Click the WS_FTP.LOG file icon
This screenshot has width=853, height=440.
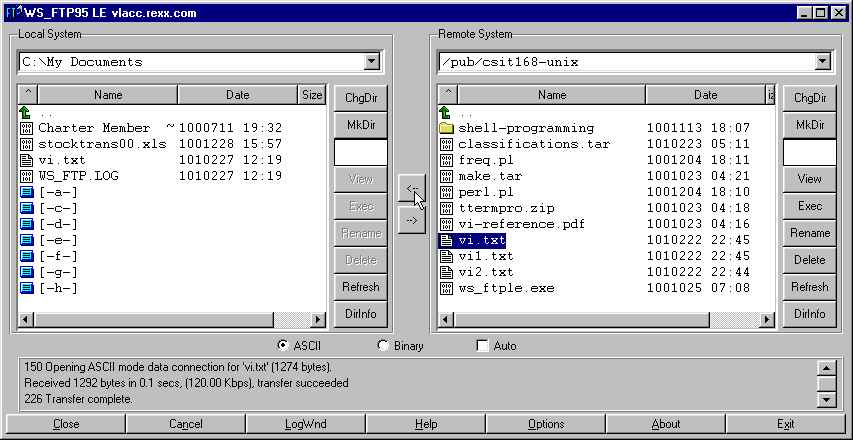26,176
